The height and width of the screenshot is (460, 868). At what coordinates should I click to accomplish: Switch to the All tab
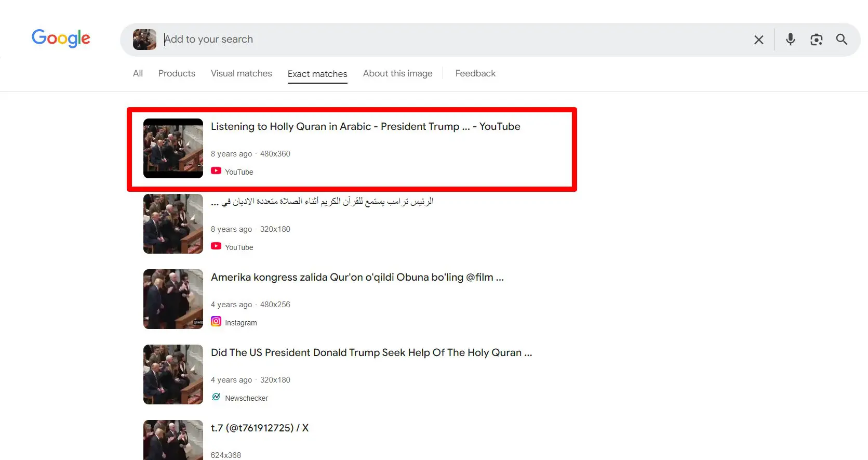pyautogui.click(x=138, y=73)
